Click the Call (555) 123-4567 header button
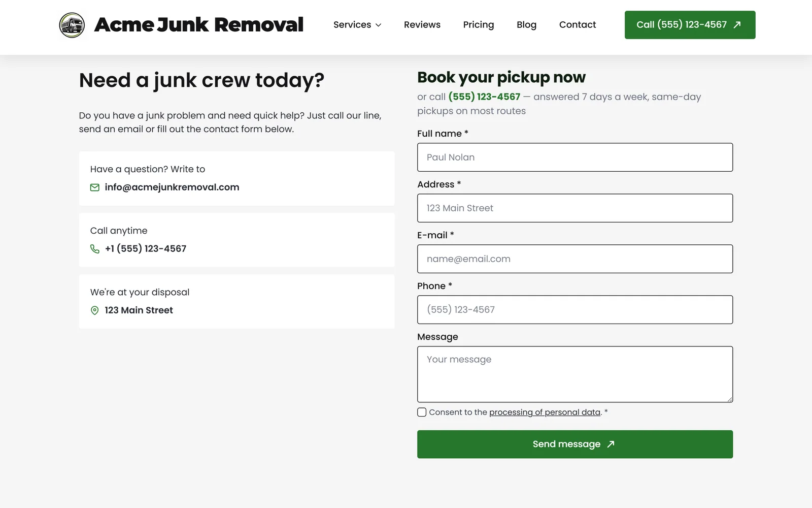 click(690, 25)
